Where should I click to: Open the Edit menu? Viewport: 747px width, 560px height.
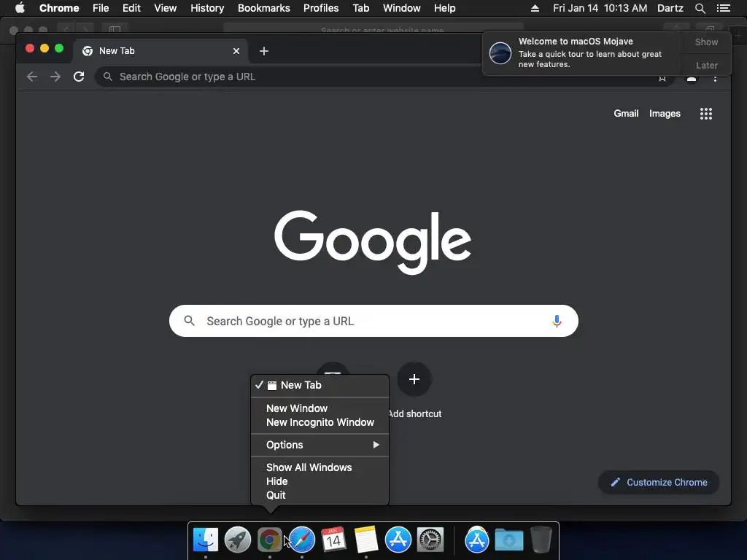pos(131,8)
